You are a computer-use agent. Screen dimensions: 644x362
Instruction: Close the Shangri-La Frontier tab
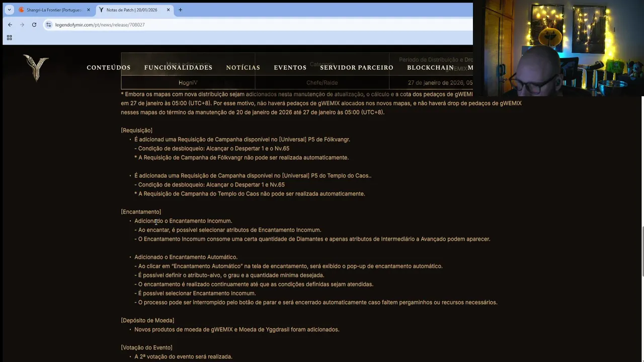[89, 10]
